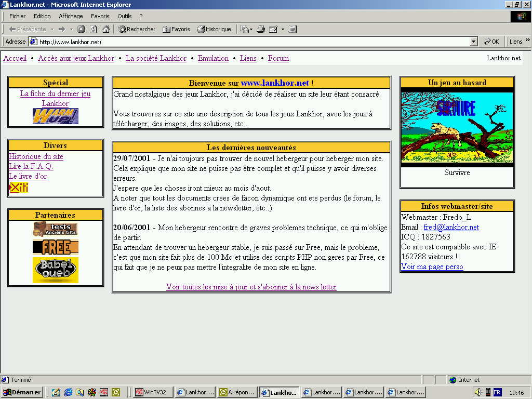Click the colorful flower quick launch icon
This screenshot has width=532, height=399.
pyautogui.click(x=91, y=392)
